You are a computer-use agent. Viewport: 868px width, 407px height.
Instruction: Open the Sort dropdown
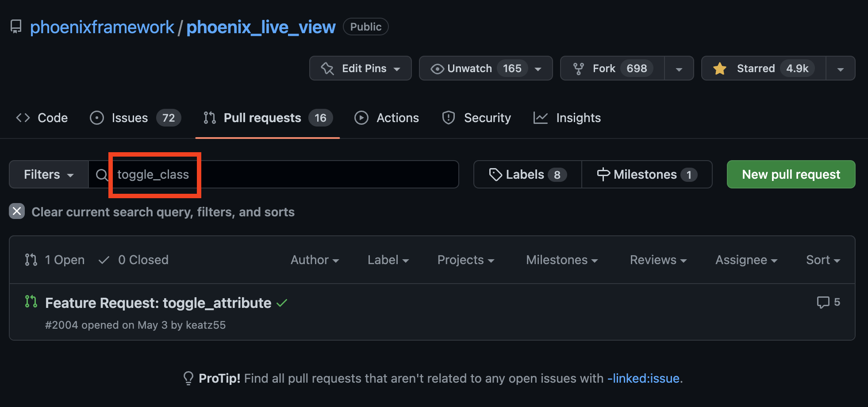tap(823, 260)
